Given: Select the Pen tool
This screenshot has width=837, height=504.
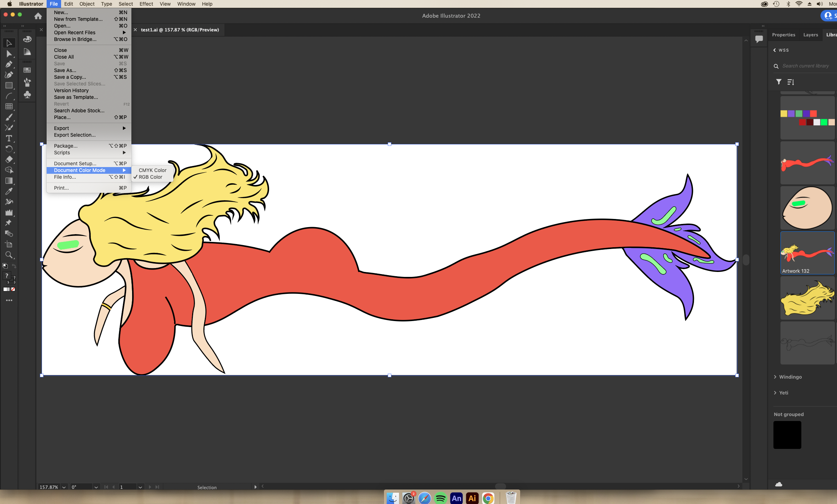Looking at the screenshot, I should tap(9, 64).
